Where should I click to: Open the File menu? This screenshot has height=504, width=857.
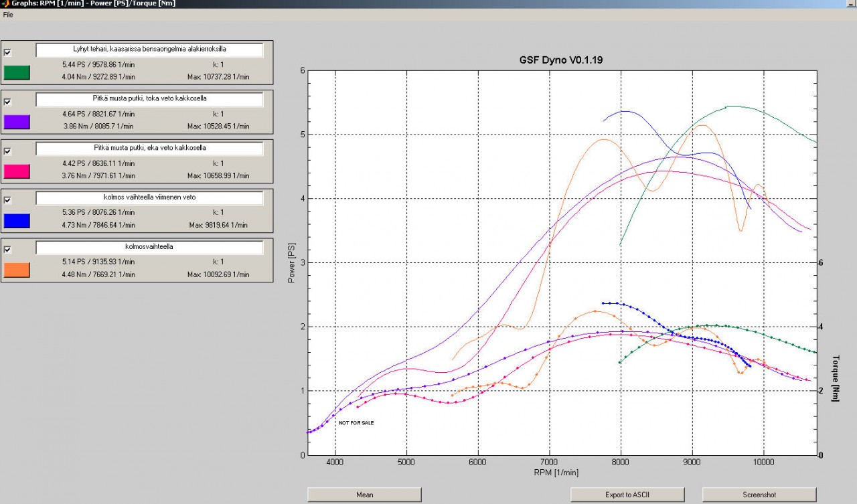8,15
